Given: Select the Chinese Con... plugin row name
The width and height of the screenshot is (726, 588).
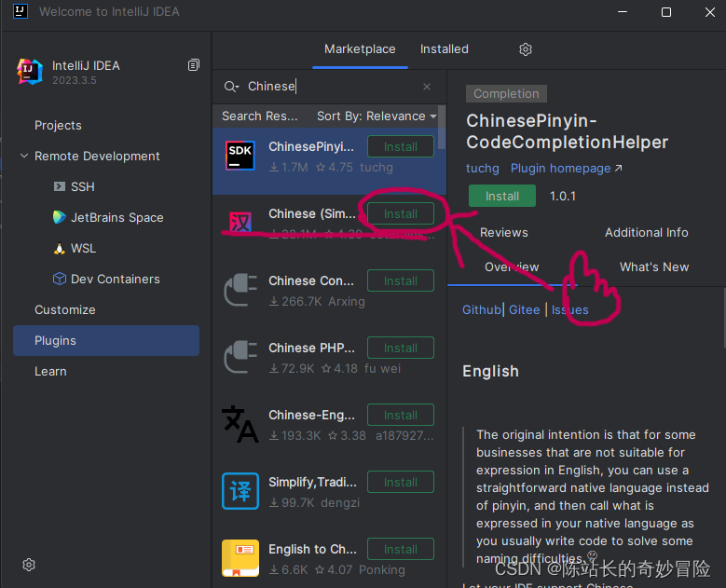Looking at the screenshot, I should (311, 281).
